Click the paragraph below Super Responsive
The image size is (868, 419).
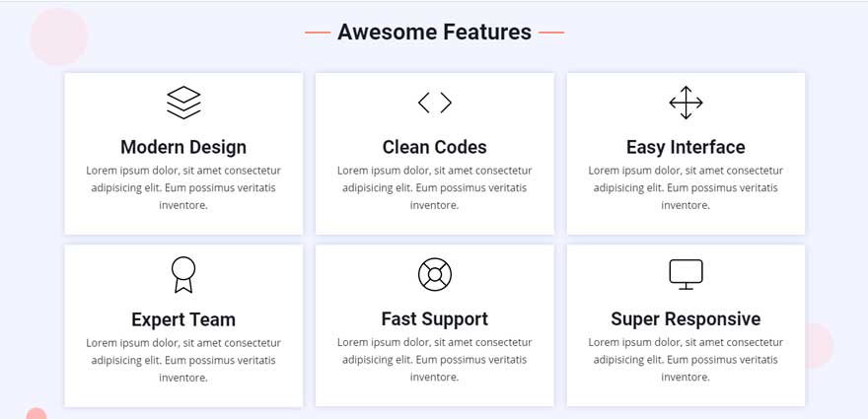coord(686,360)
